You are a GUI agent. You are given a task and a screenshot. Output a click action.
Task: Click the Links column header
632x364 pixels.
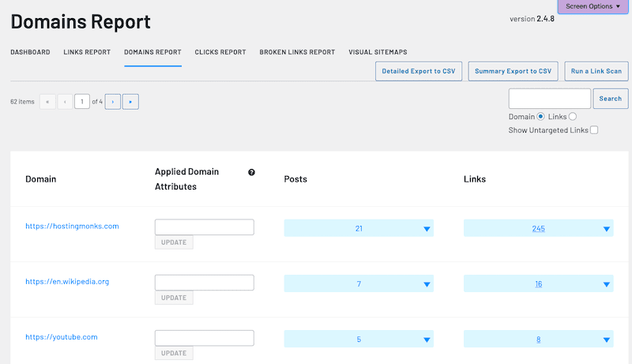pyautogui.click(x=475, y=179)
